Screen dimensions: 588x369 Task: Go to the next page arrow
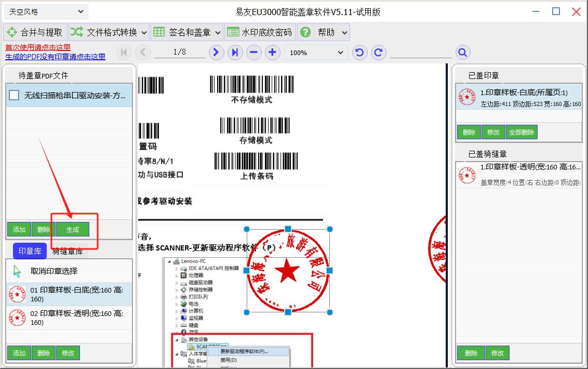point(216,52)
